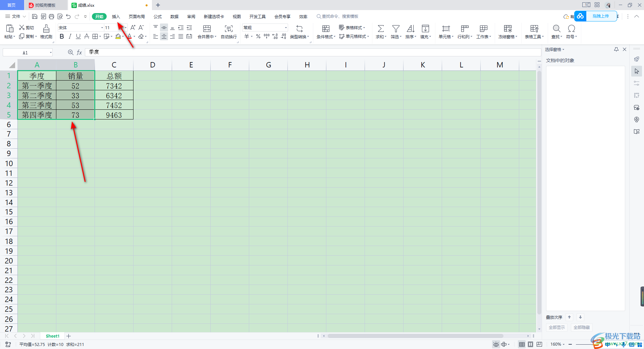Open the number format dropdown (常规)
The height and width of the screenshot is (349, 644).
click(x=286, y=28)
